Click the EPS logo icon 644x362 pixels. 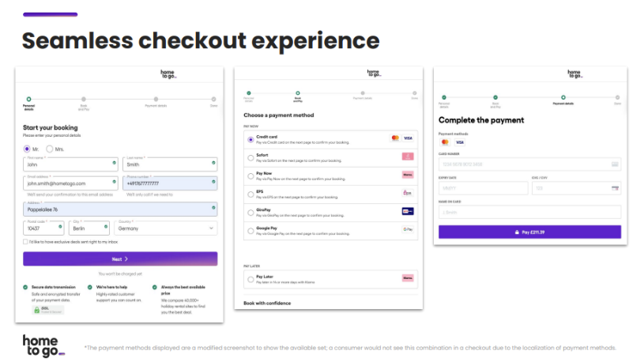click(408, 193)
